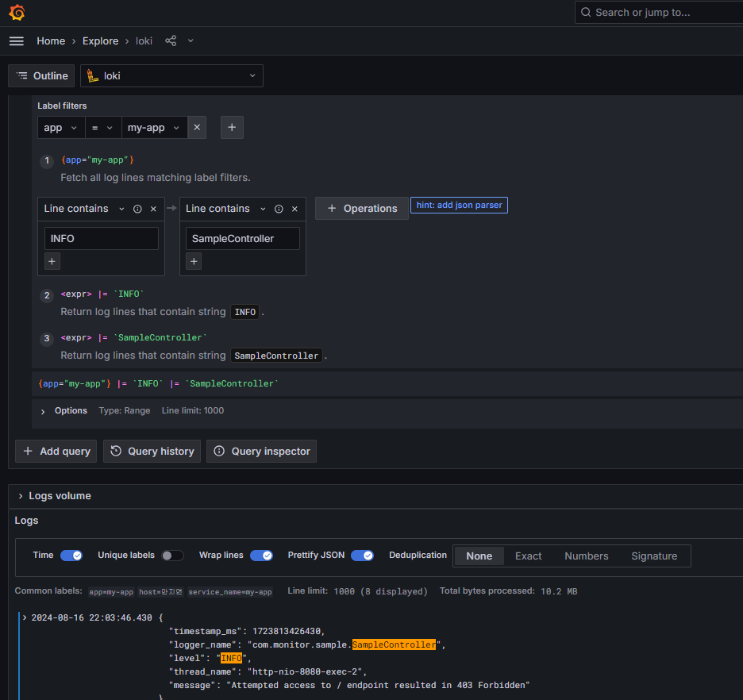Select Signature deduplication option
The image size is (743, 700).
[x=654, y=556]
